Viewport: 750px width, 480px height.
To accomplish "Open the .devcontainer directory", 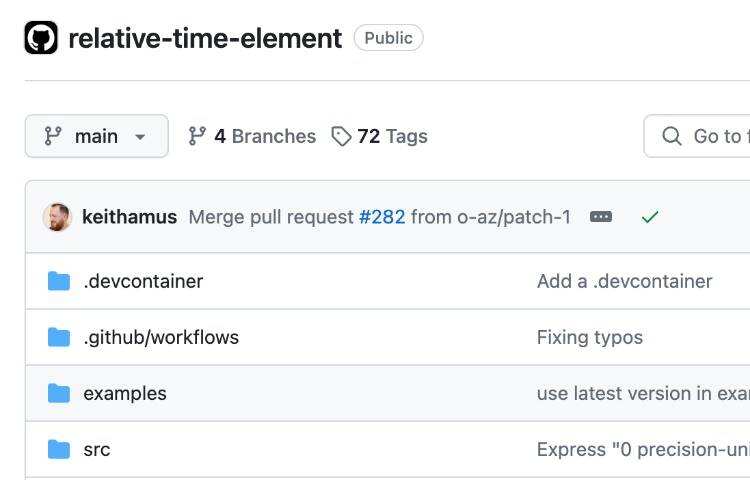I will tap(143, 281).
